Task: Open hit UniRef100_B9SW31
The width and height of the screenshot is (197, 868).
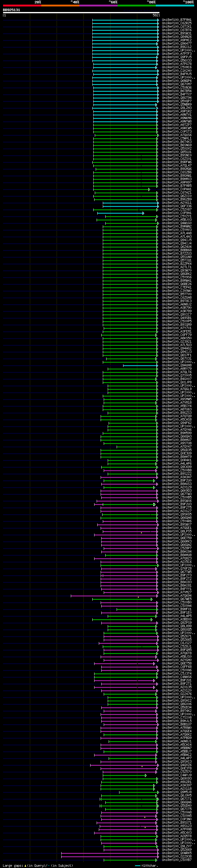Action: pos(176,33)
